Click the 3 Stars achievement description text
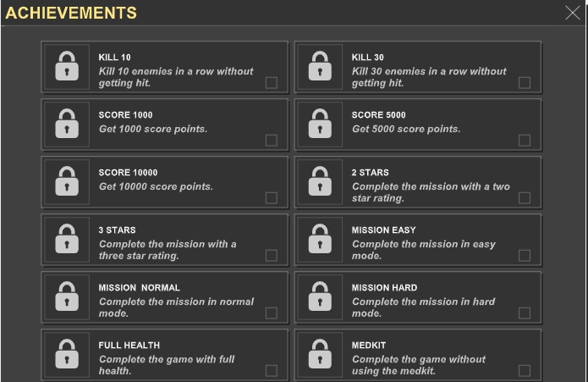Viewport: 588px width, 382px height. tap(168, 250)
